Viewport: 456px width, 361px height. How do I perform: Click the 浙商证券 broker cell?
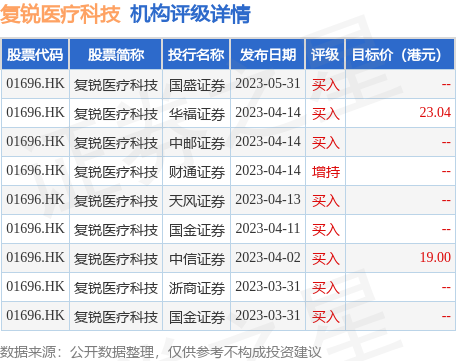(x=197, y=288)
